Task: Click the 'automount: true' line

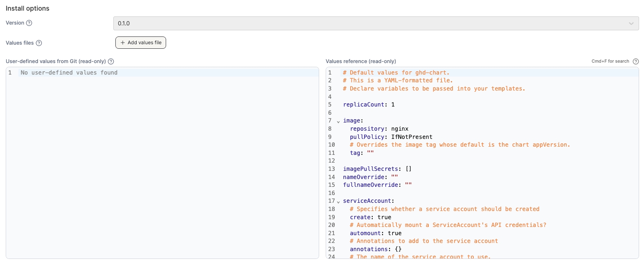Action: coord(375,233)
